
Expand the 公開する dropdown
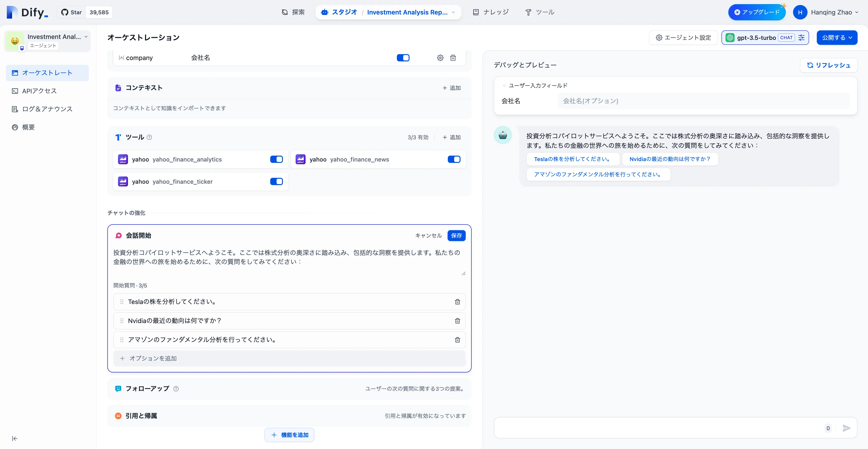[837, 38]
